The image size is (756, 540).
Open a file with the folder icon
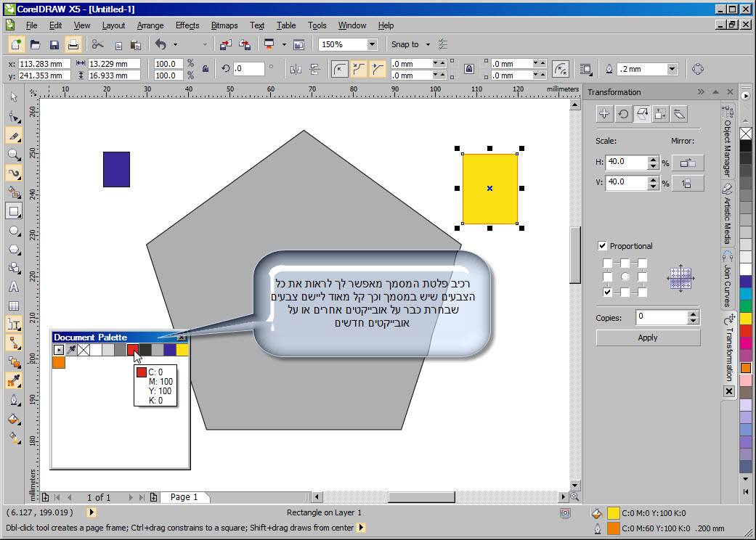(x=35, y=45)
